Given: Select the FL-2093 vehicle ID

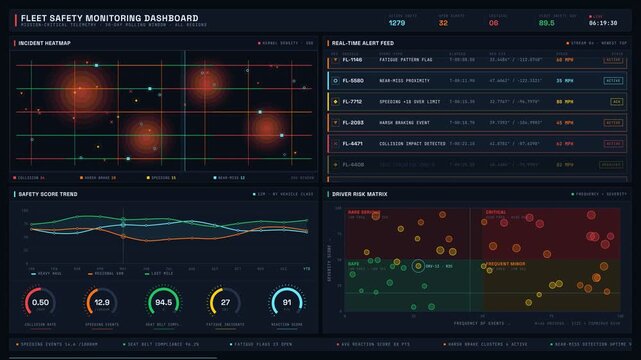Looking at the screenshot, I should click(353, 123).
